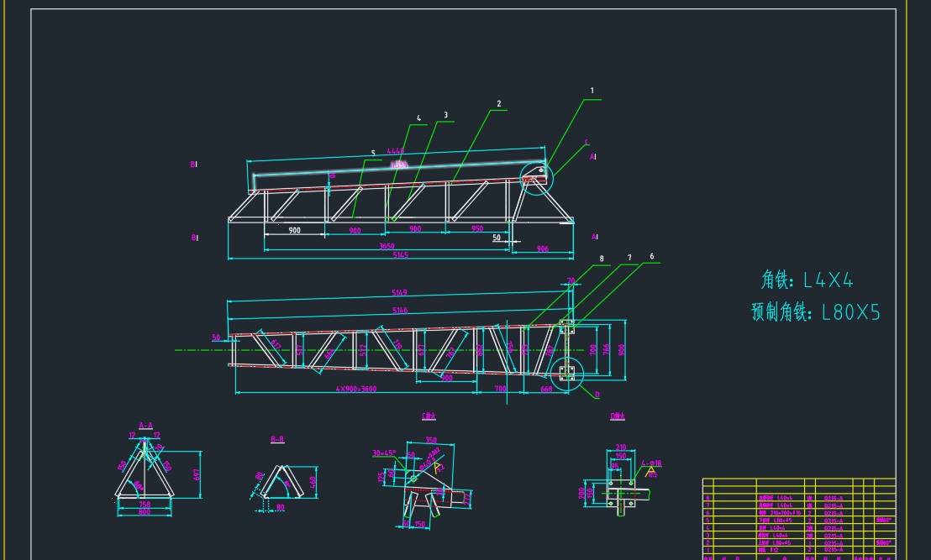The width and height of the screenshot is (931, 560).
Task: Click part callout number 6 in plan view
Action: tap(651, 256)
